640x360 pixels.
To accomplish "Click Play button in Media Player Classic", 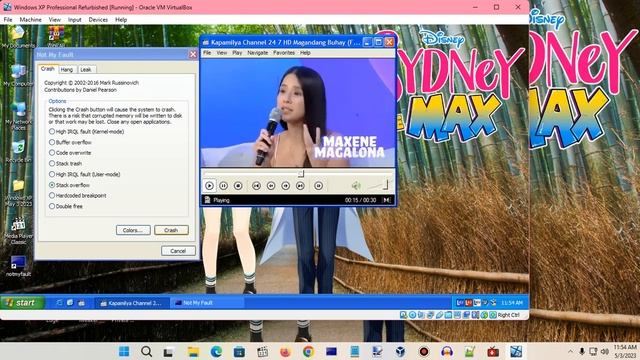I will (209, 186).
